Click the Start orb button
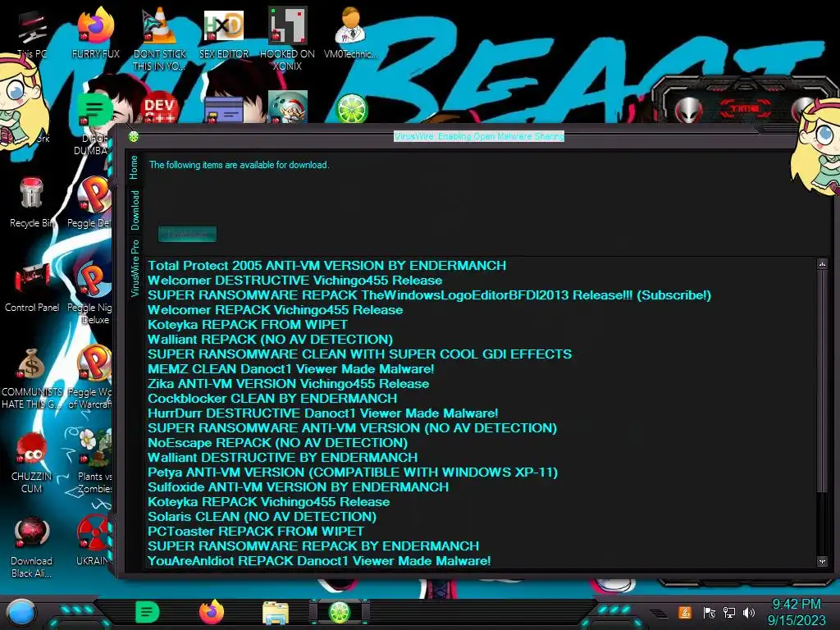The width and height of the screenshot is (840, 630). [21, 613]
